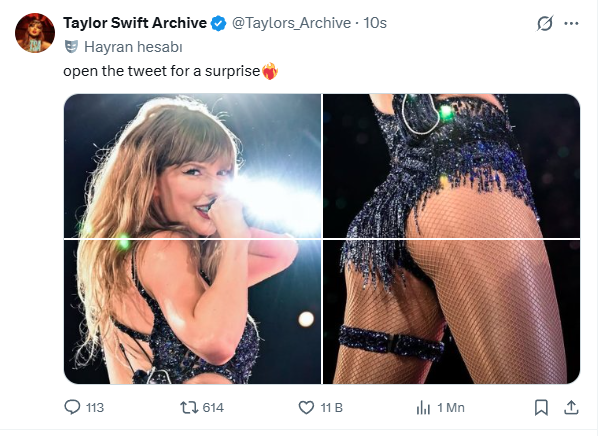
Task: Open the tweet via the 10s timestamp
Action: pos(376,22)
